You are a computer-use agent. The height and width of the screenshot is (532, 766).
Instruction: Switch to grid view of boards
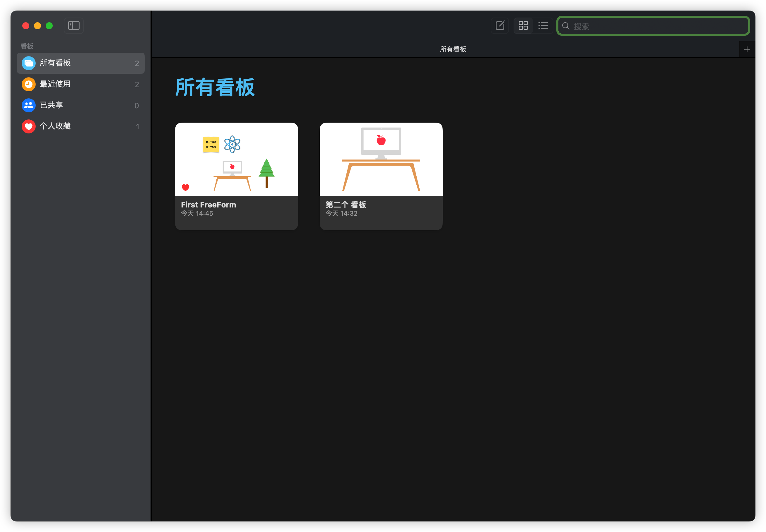pyautogui.click(x=523, y=26)
